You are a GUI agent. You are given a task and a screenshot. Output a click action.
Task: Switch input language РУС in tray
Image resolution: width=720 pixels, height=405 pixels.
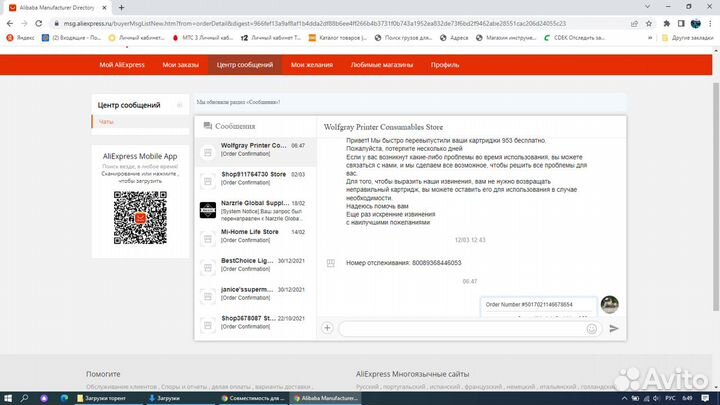click(670, 398)
